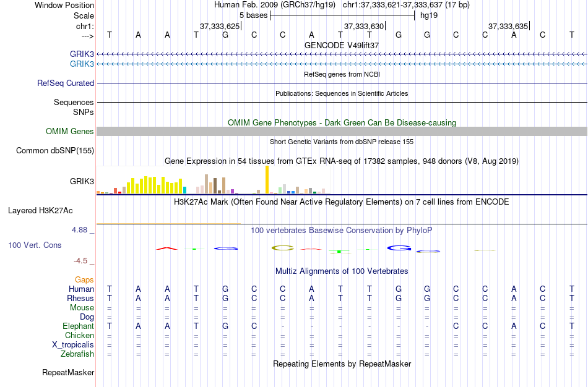Click the hg19 label beside the scale bar
The image size is (588, 387).
[x=429, y=15]
